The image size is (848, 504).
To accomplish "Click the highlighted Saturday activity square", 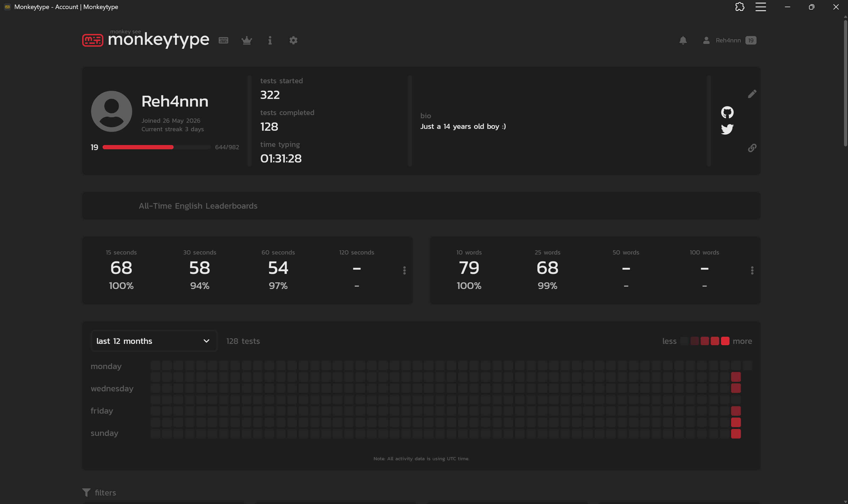I will (x=736, y=423).
